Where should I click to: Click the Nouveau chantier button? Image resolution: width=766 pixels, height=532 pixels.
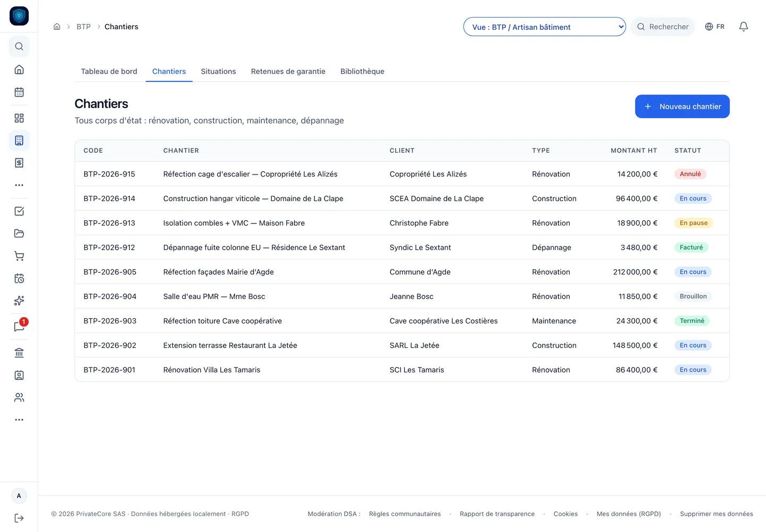(682, 106)
